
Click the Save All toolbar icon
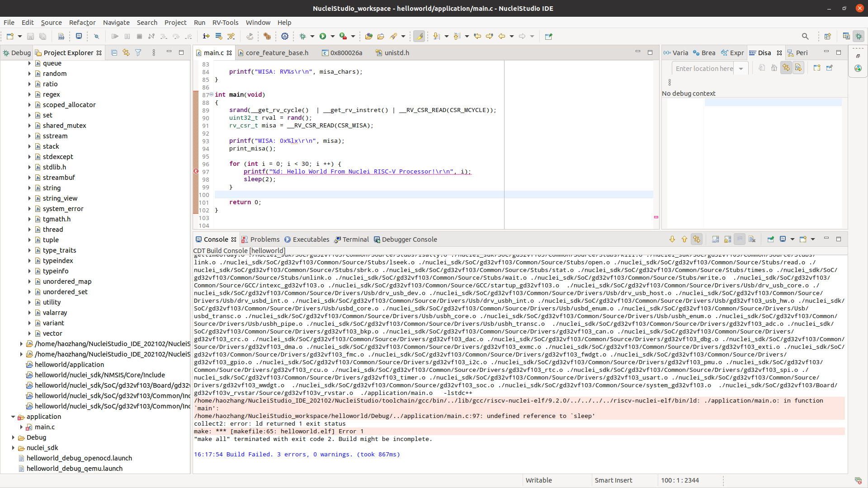(x=42, y=37)
